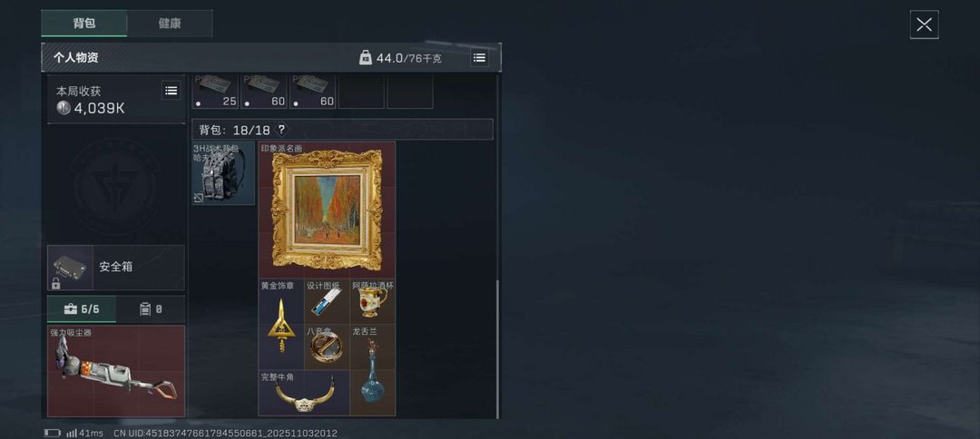Open the list menu beside weight indicator
This screenshot has height=439, width=980.
(479, 57)
